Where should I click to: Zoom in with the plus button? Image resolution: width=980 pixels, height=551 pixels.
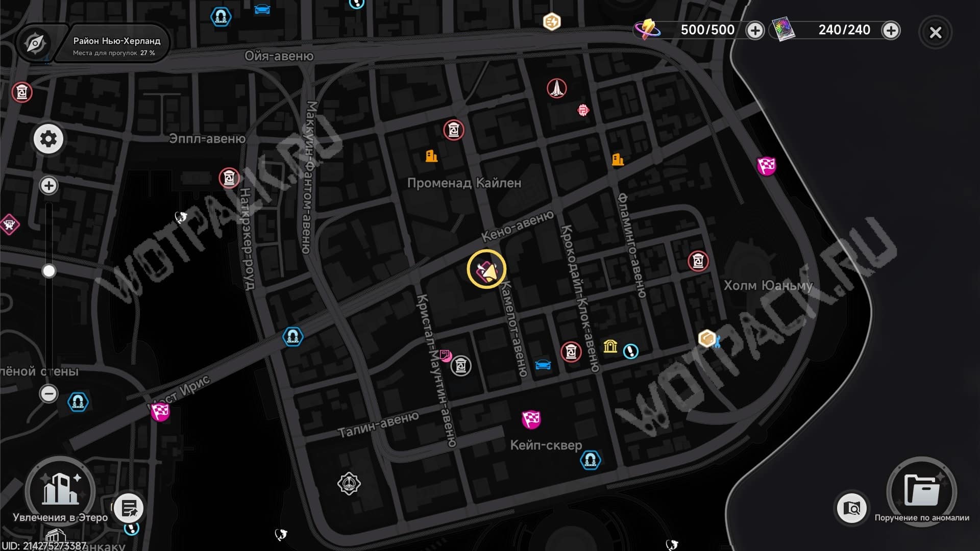(49, 185)
